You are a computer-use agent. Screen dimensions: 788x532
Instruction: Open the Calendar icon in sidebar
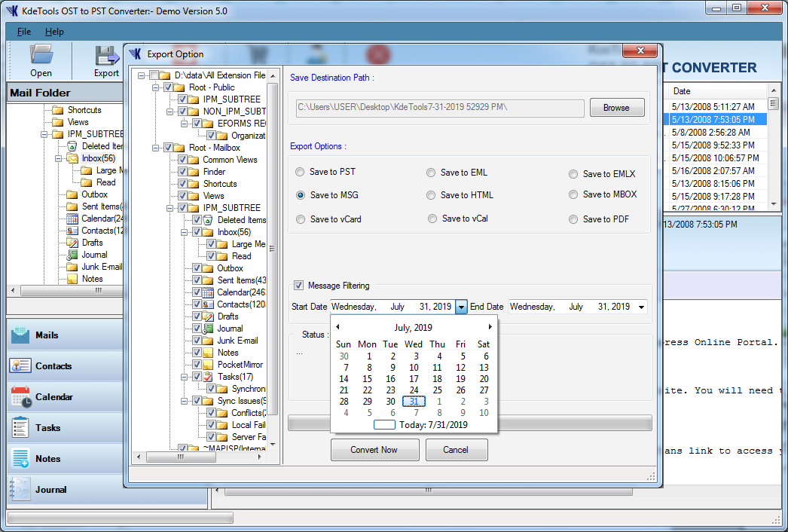tap(20, 396)
